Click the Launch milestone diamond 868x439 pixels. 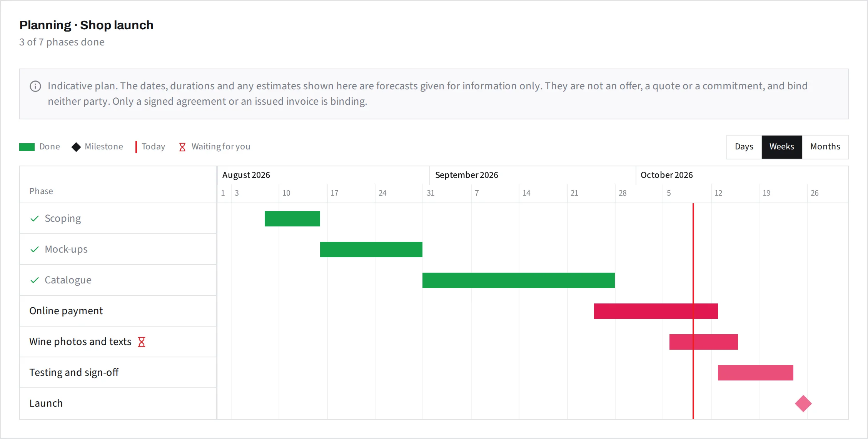pyautogui.click(x=803, y=404)
